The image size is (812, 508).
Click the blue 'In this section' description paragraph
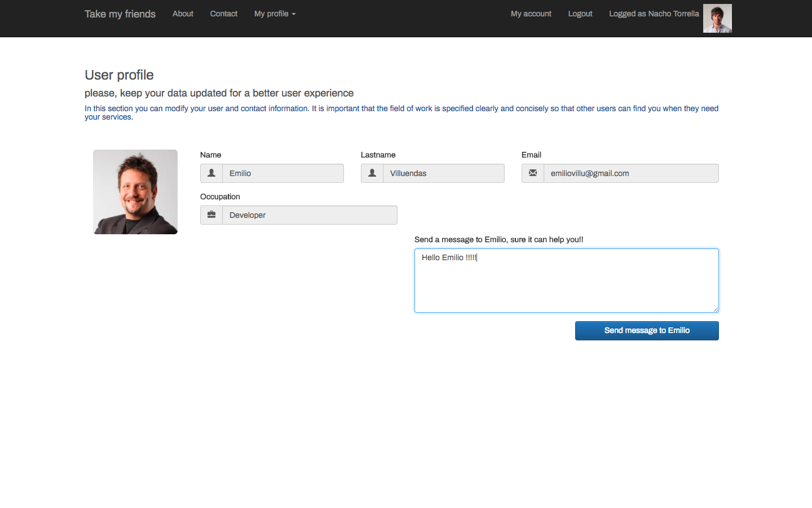click(401, 112)
